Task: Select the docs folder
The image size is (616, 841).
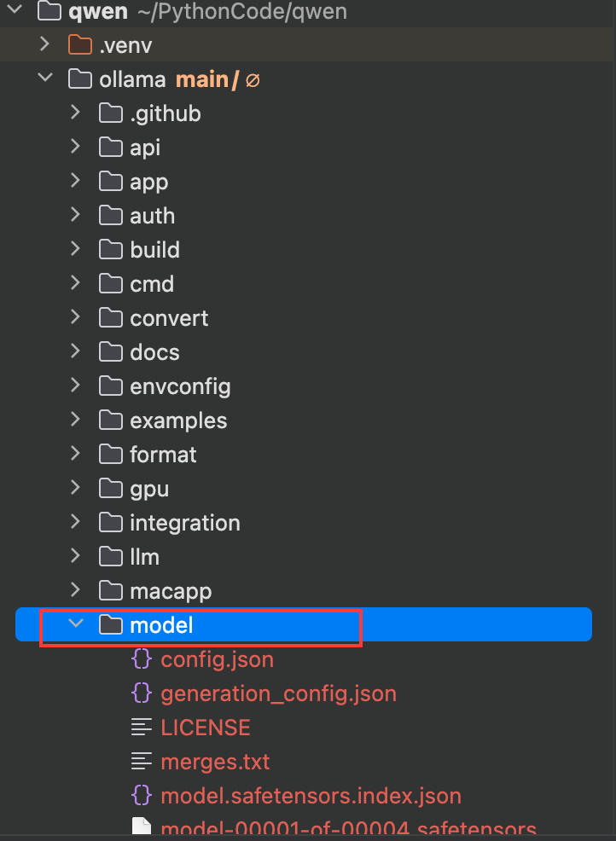Action: pos(154,352)
